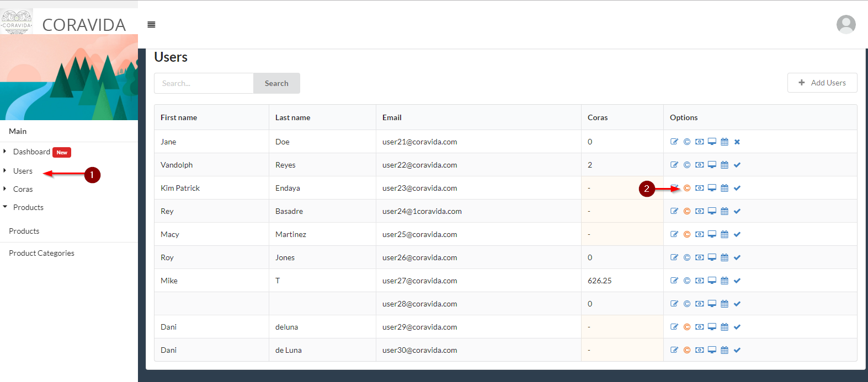
Task: Click the user avatar in the top-right corner
Action: [x=845, y=24]
